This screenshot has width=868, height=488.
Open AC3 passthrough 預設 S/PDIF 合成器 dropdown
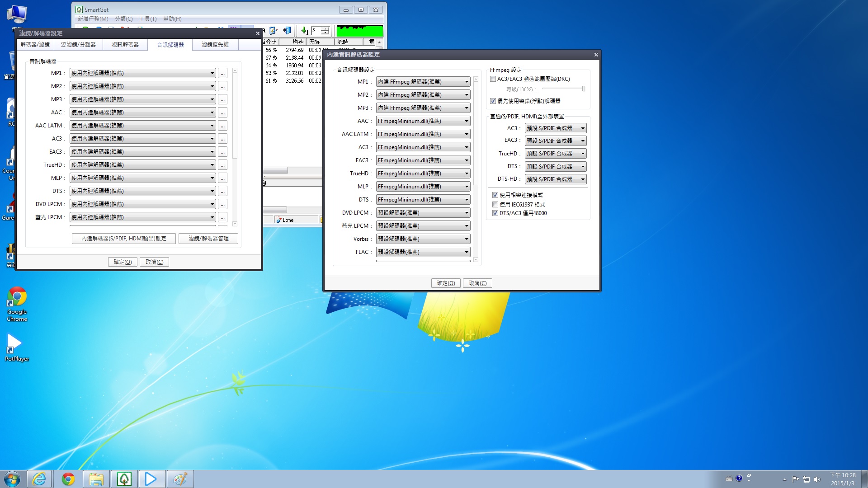point(556,128)
